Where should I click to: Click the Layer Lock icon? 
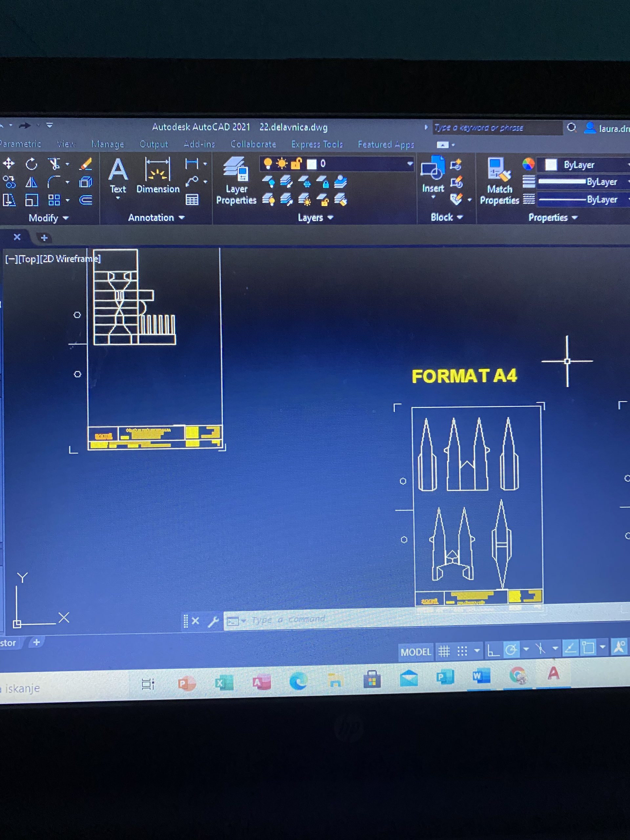323,181
